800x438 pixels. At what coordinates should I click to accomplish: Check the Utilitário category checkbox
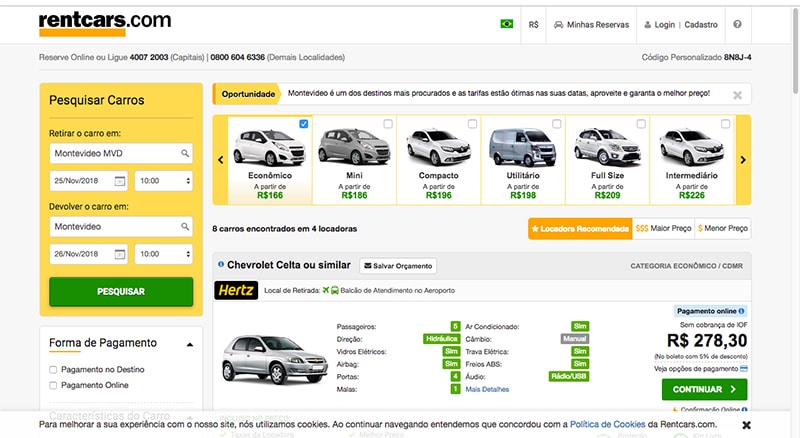coord(557,124)
